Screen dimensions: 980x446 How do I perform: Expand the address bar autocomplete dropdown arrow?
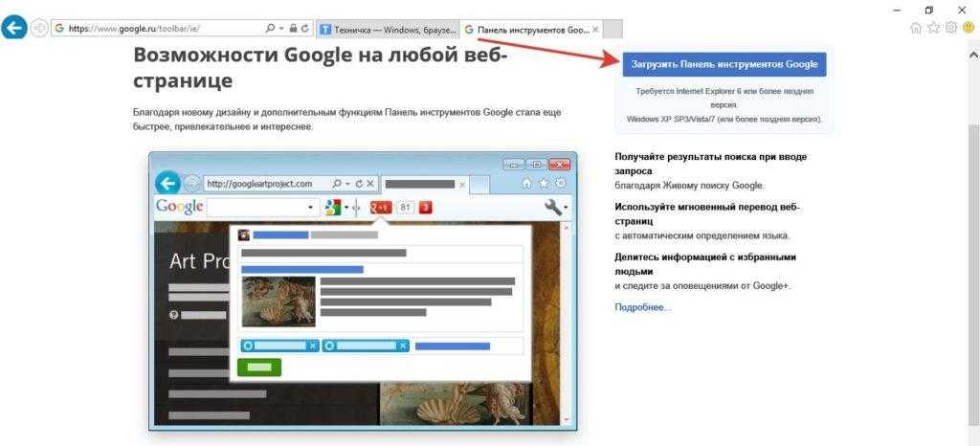click(x=281, y=29)
